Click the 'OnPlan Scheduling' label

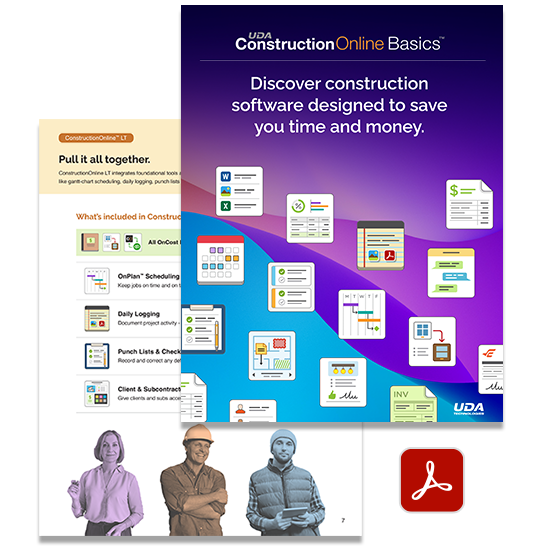(148, 276)
